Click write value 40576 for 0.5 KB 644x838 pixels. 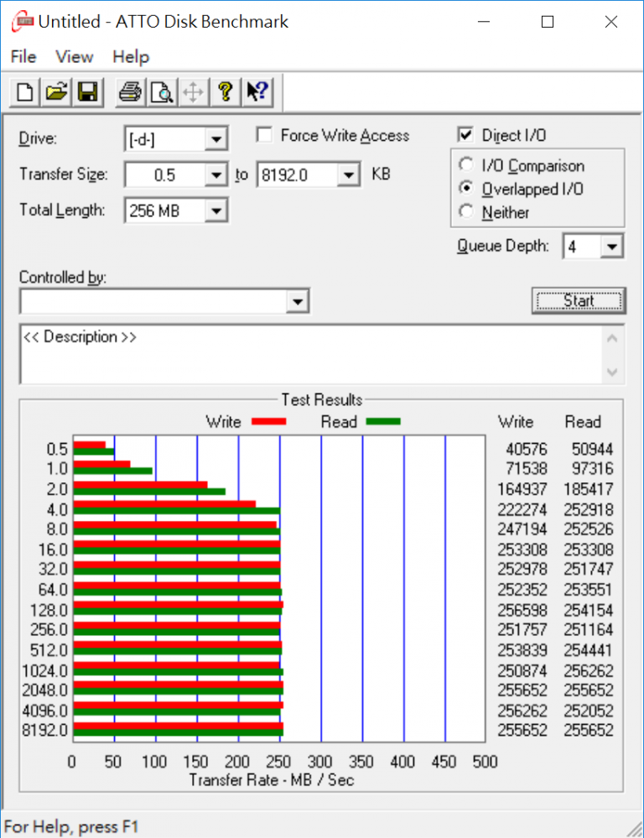click(527, 449)
